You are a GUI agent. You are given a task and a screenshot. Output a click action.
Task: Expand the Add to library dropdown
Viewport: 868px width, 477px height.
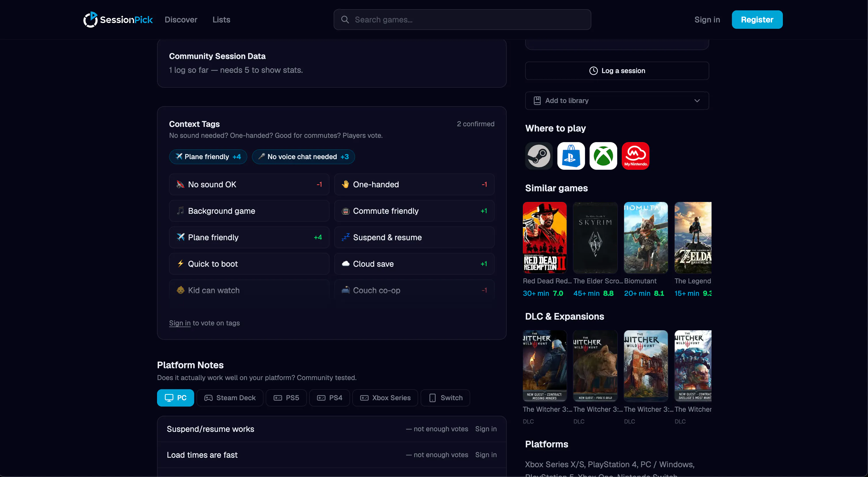(617, 100)
